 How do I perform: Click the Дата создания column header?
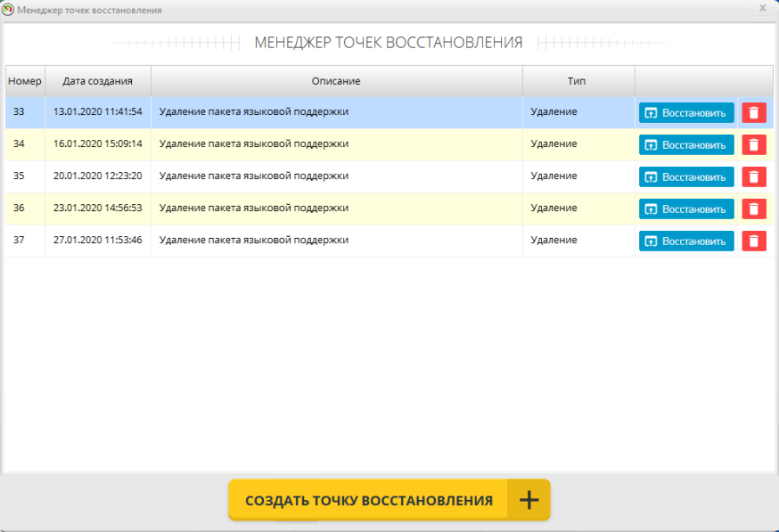(98, 81)
